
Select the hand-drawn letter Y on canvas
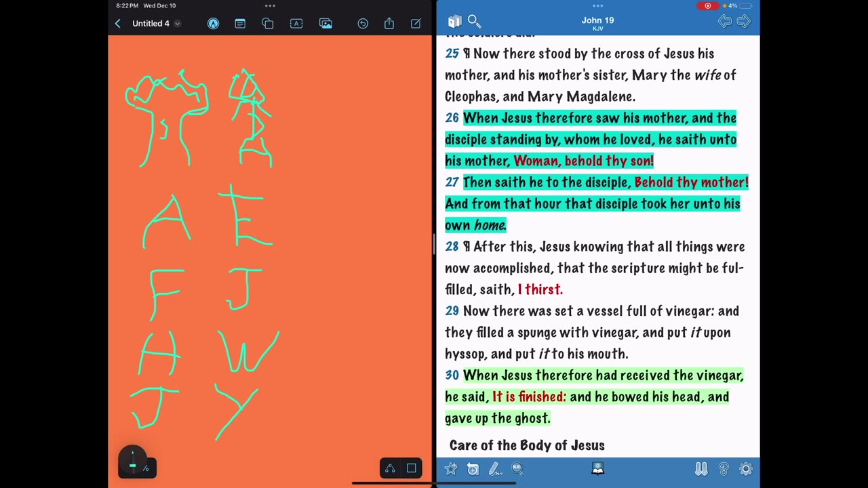click(236, 412)
